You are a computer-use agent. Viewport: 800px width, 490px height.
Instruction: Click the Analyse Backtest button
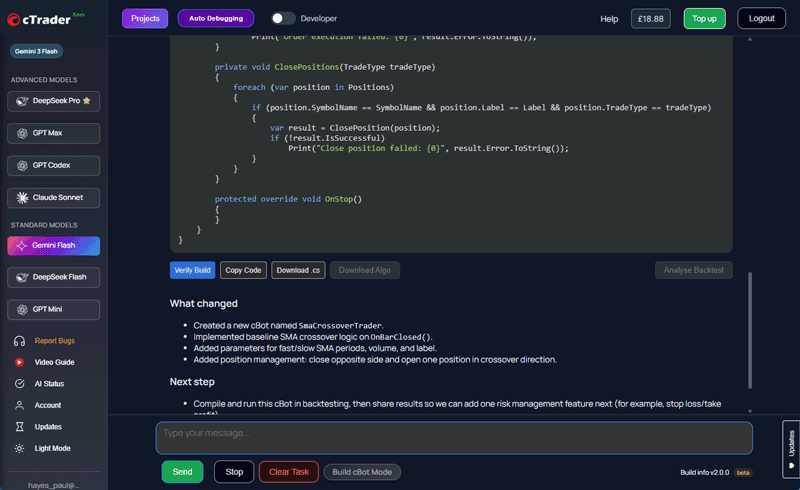[x=693, y=270]
